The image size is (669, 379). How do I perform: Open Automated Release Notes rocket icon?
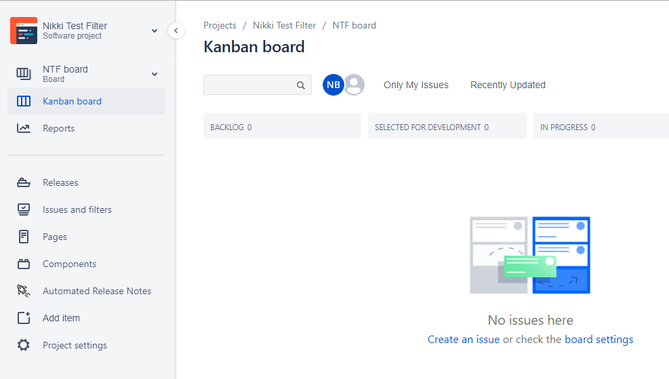coord(23,291)
